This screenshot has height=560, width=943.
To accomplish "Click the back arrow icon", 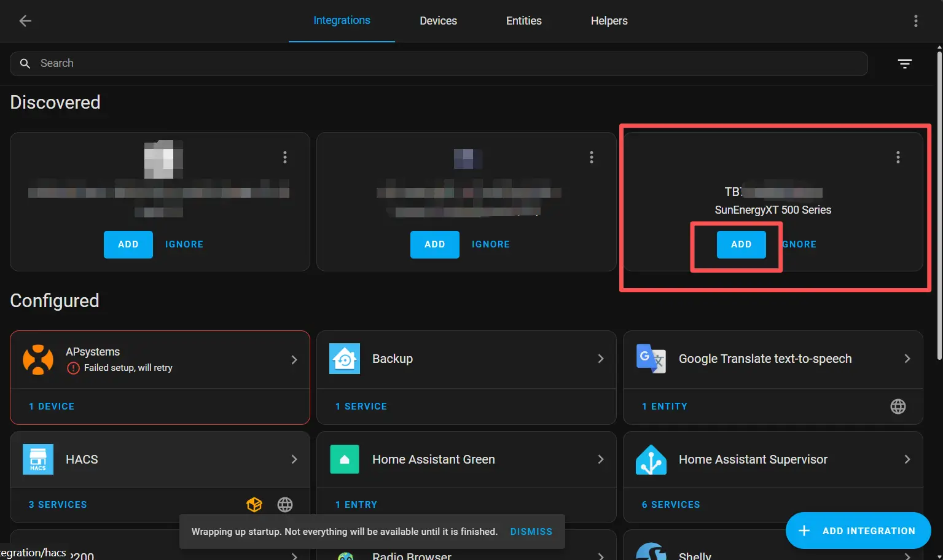I will tap(25, 21).
